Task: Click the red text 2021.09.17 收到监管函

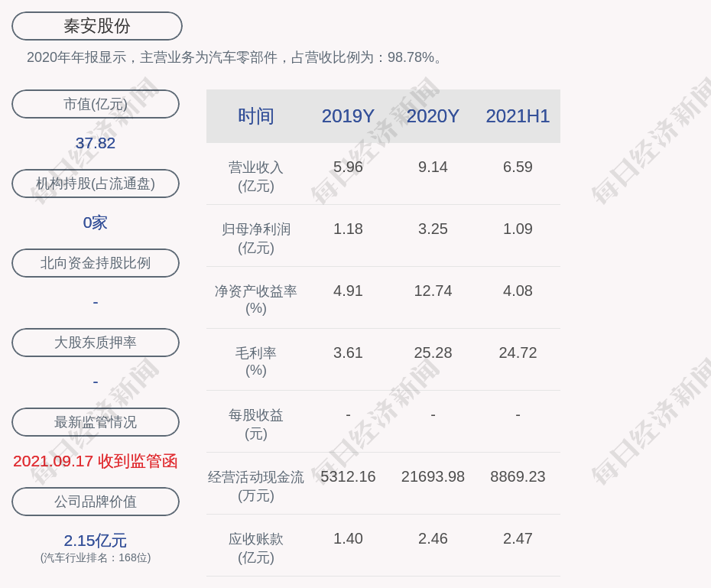Action: [96, 461]
